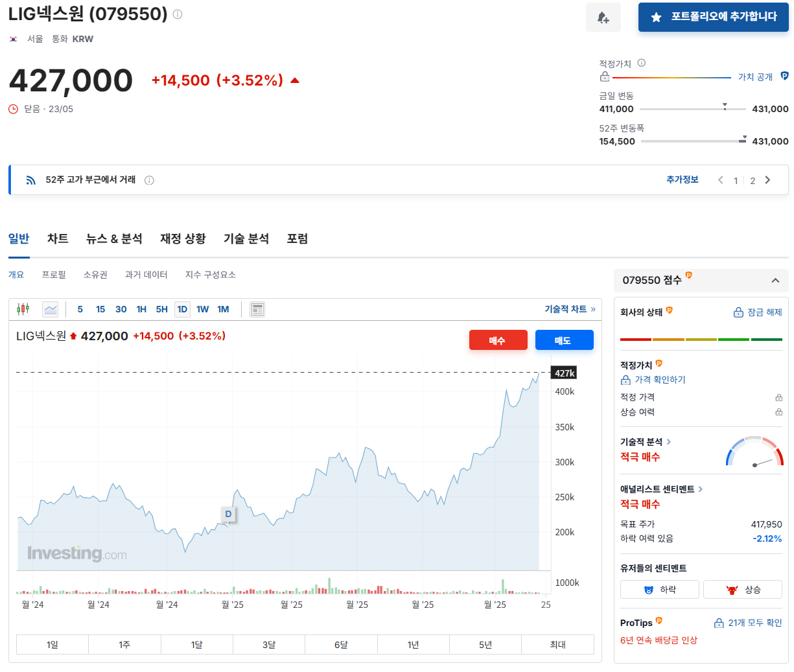Select 1주 chart range

tap(124, 645)
